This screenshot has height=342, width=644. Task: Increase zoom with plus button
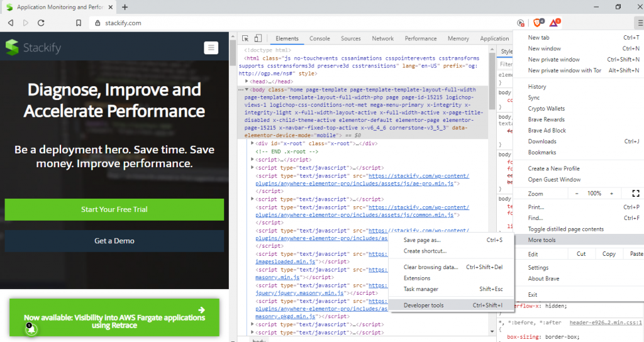[x=611, y=194]
